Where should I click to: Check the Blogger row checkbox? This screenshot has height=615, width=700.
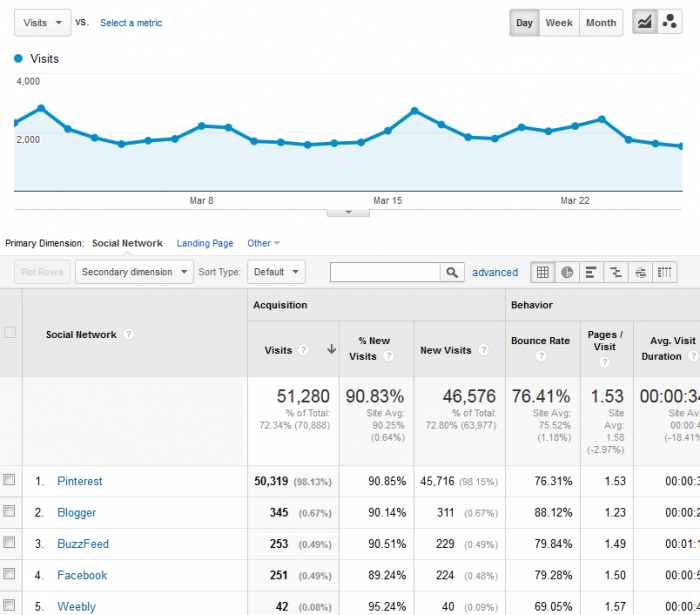tap(9, 511)
